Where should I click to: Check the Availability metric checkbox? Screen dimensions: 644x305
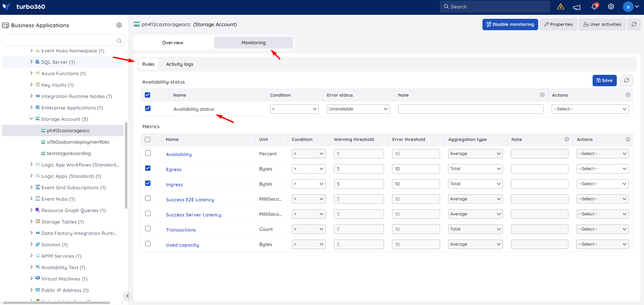(x=148, y=153)
